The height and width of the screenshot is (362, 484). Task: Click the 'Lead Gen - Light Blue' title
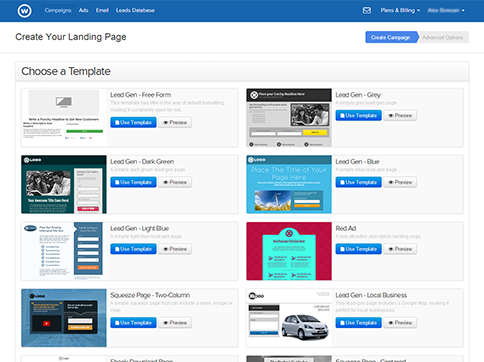coord(140,228)
